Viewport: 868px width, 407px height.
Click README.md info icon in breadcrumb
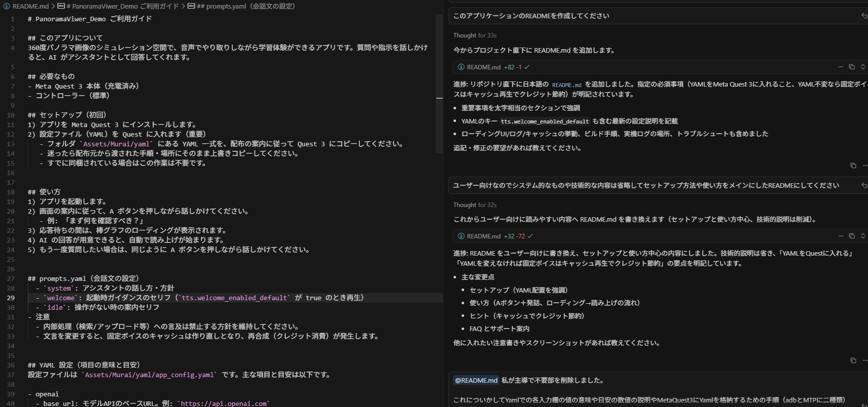tap(7, 6)
